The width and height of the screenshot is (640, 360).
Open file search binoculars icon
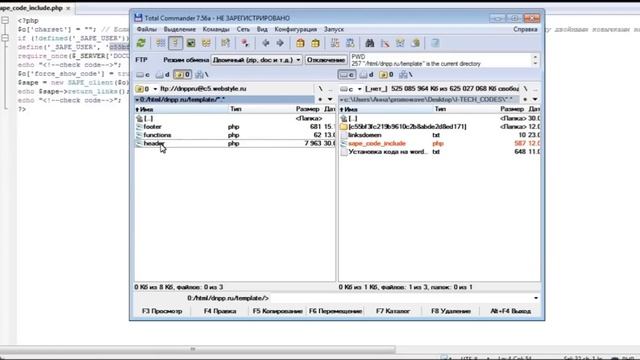[370, 43]
